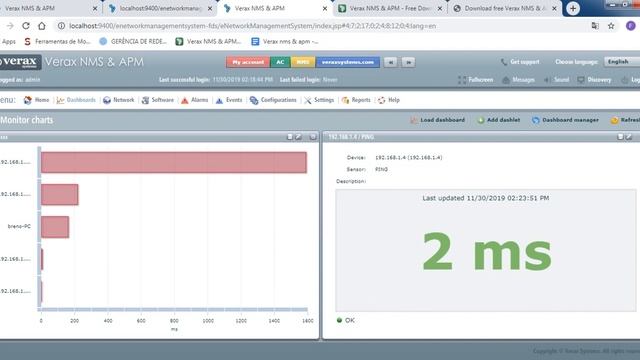Switch to Download free Verax NMS tab
This screenshot has width=640, height=360.
tap(505, 8)
